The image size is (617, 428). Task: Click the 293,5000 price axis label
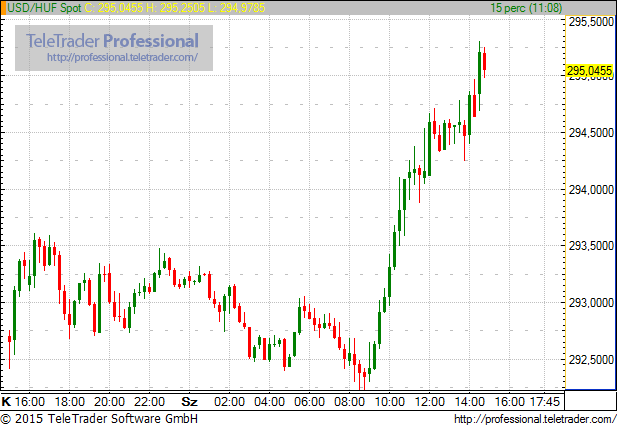[591, 246]
